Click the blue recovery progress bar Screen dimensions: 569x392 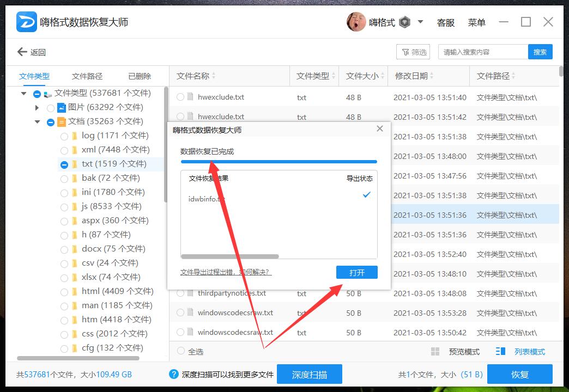[279, 162]
